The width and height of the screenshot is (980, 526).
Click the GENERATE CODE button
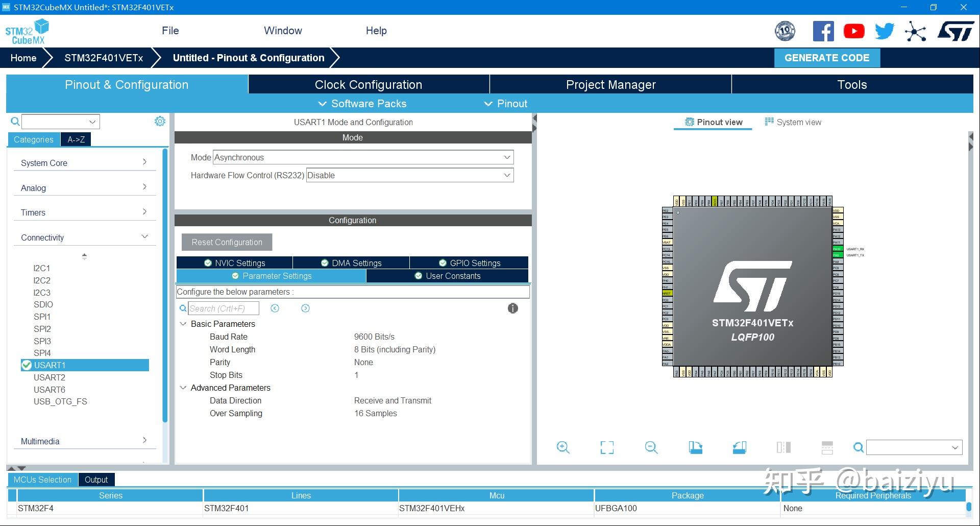pyautogui.click(x=826, y=58)
